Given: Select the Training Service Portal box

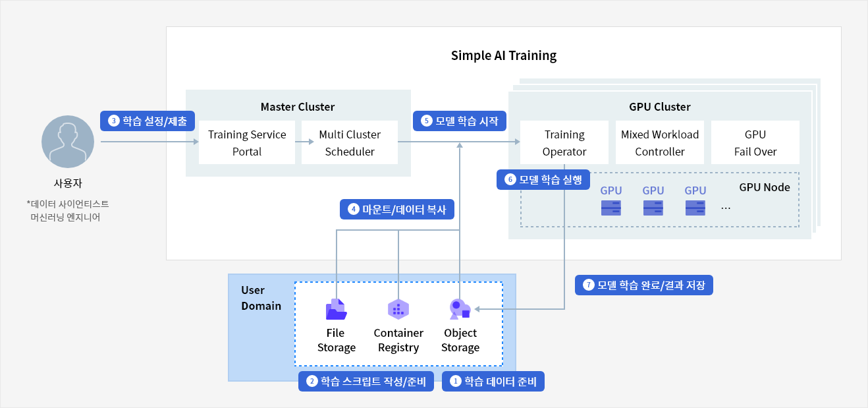Looking at the screenshot, I should (x=247, y=142).
